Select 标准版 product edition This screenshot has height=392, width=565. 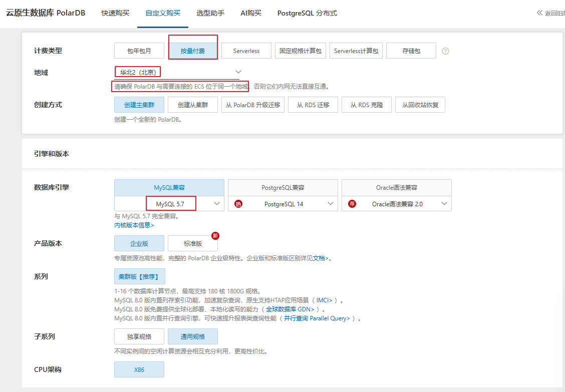pos(193,243)
